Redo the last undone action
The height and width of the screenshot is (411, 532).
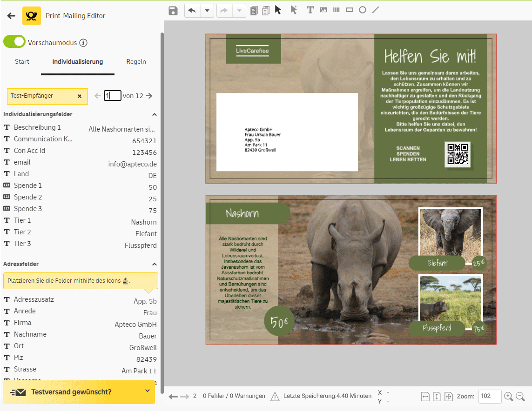224,11
